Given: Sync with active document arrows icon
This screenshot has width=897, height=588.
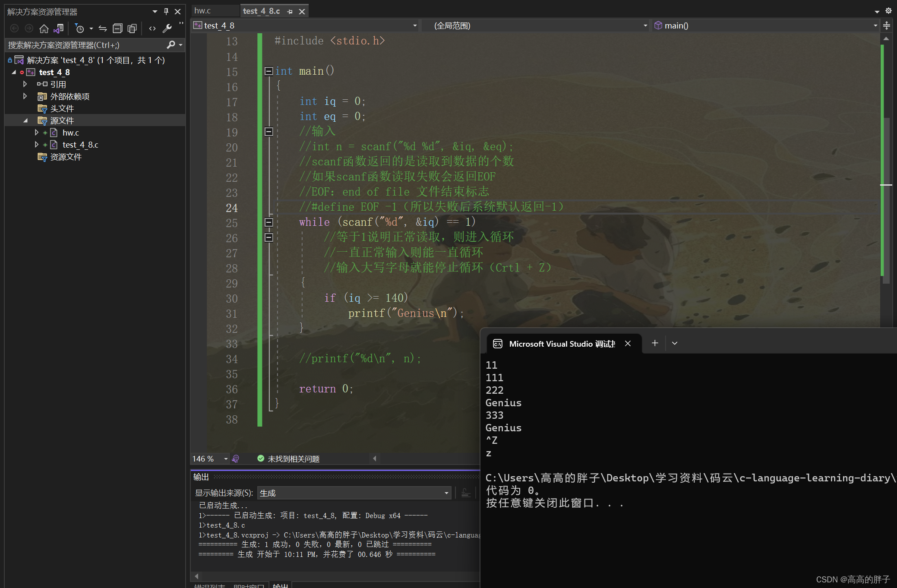Looking at the screenshot, I should [103, 29].
